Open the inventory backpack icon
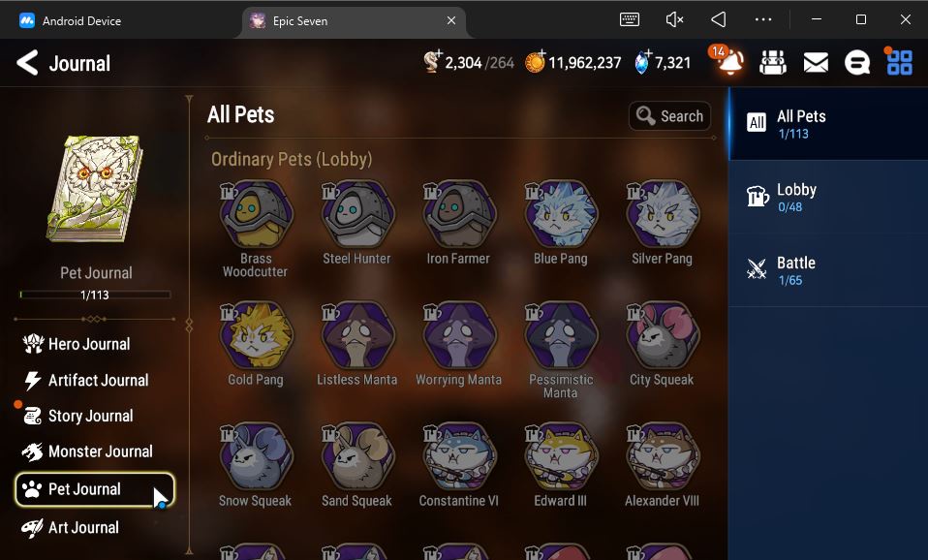 [x=773, y=62]
